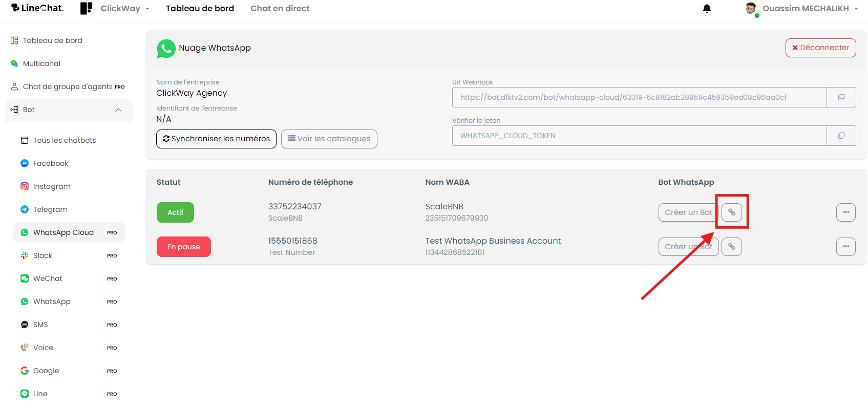Open the WhatsApp PRO sidebar entry
This screenshot has height=410, width=868.
(x=69, y=301)
